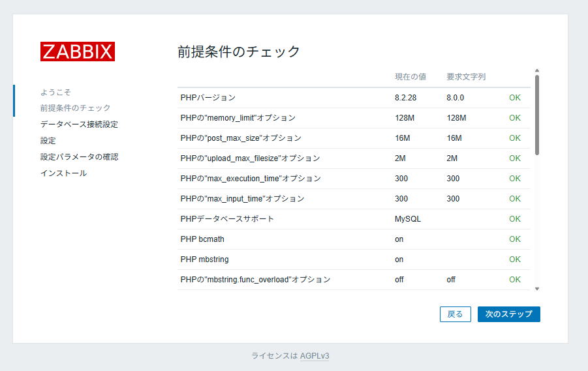This screenshot has height=371, width=588.
Task: Click the upload_max_filesize option row label
Action: pyautogui.click(x=250, y=158)
